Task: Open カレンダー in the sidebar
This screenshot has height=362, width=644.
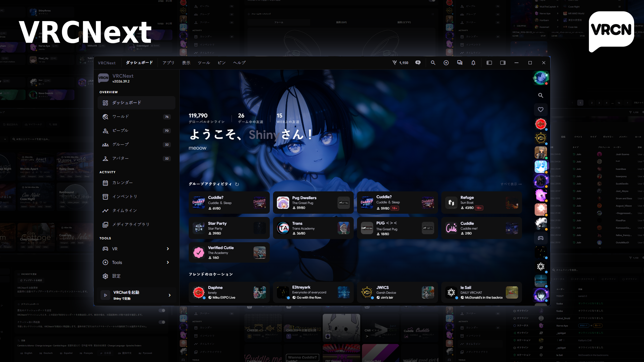Action: coord(136,183)
